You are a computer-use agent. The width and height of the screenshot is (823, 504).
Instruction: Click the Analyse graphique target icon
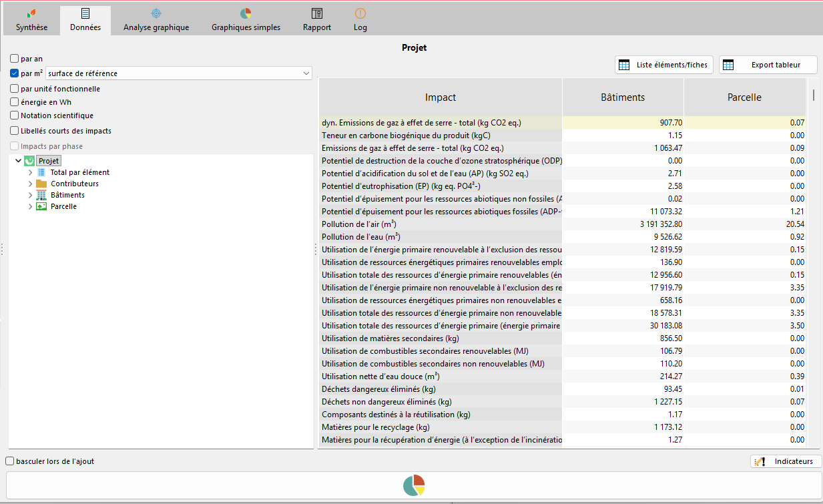[x=156, y=13]
